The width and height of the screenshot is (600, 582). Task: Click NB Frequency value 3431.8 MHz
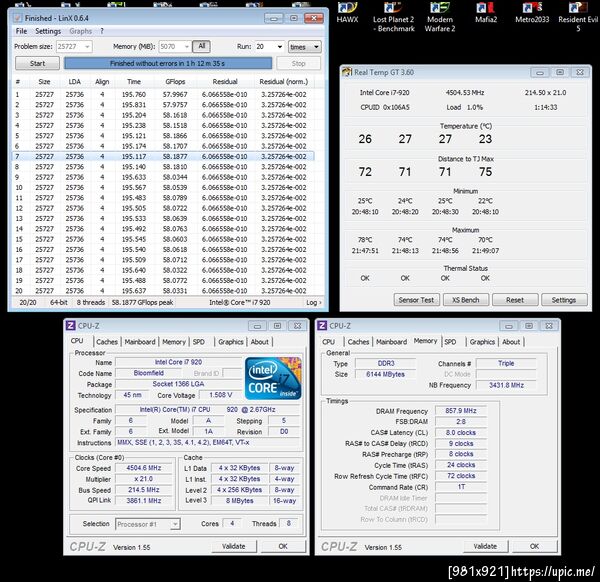coord(506,385)
